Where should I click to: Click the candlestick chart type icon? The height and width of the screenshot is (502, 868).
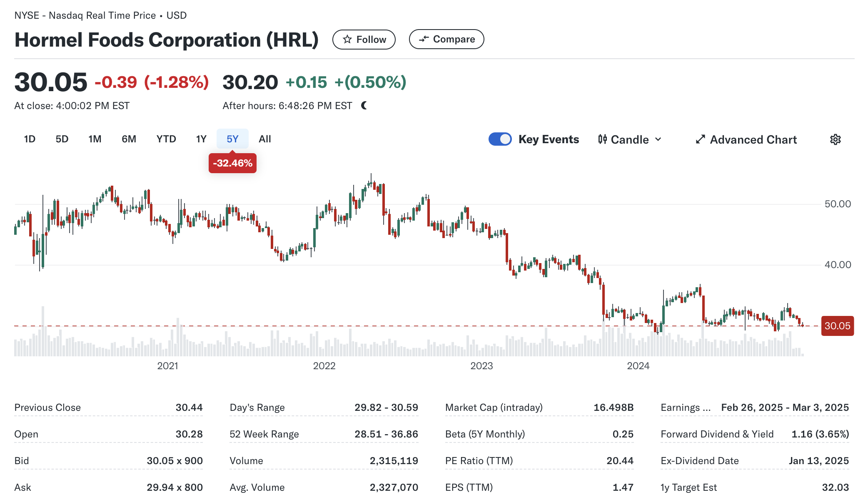602,139
